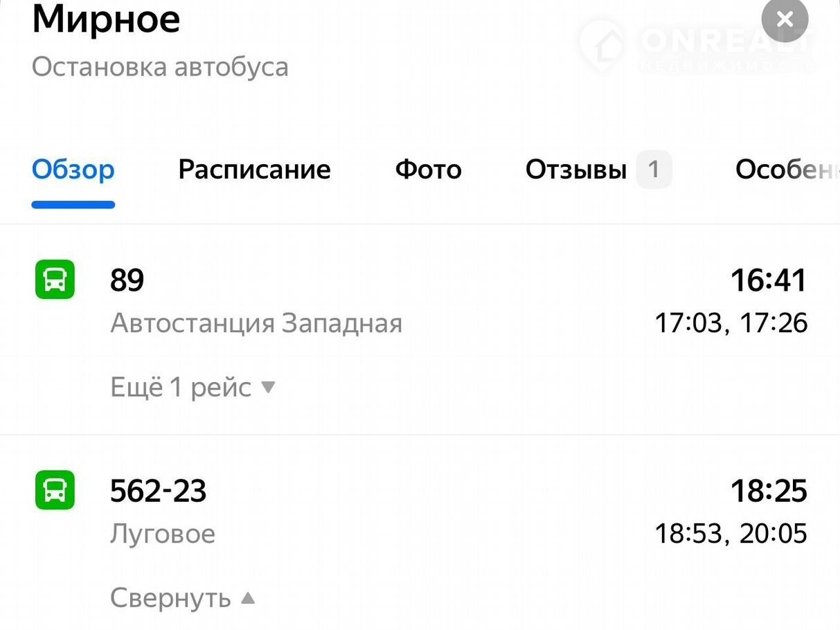Click the up arrow beside Свернуть
This screenshot has height=630, width=840.
click(248, 597)
